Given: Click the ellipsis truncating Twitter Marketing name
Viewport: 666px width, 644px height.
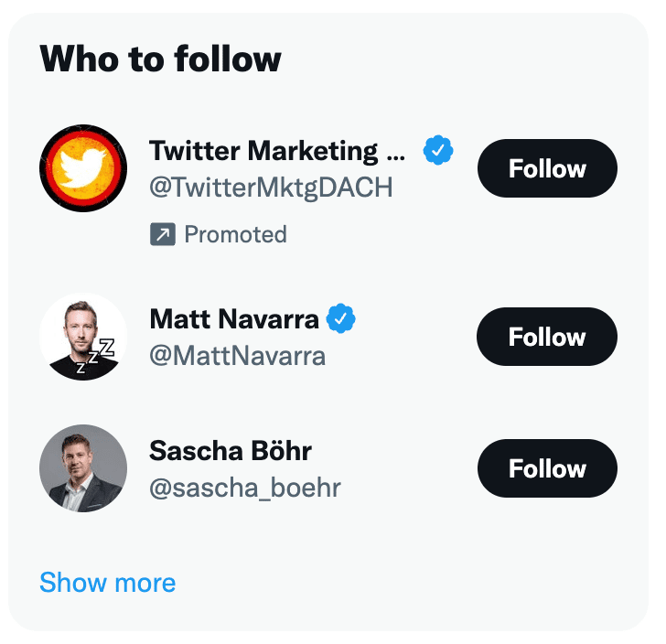Looking at the screenshot, I should (396, 154).
